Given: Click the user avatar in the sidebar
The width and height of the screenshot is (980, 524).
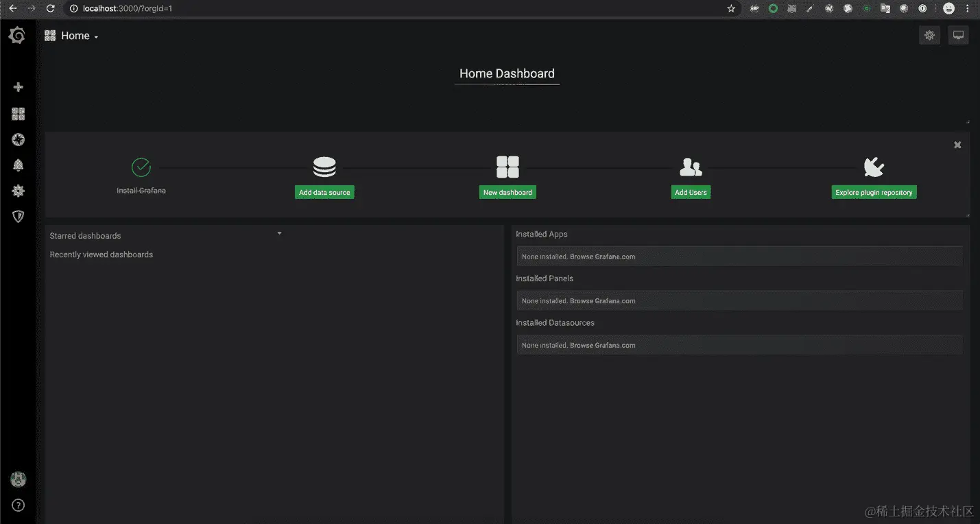Looking at the screenshot, I should pos(18,479).
